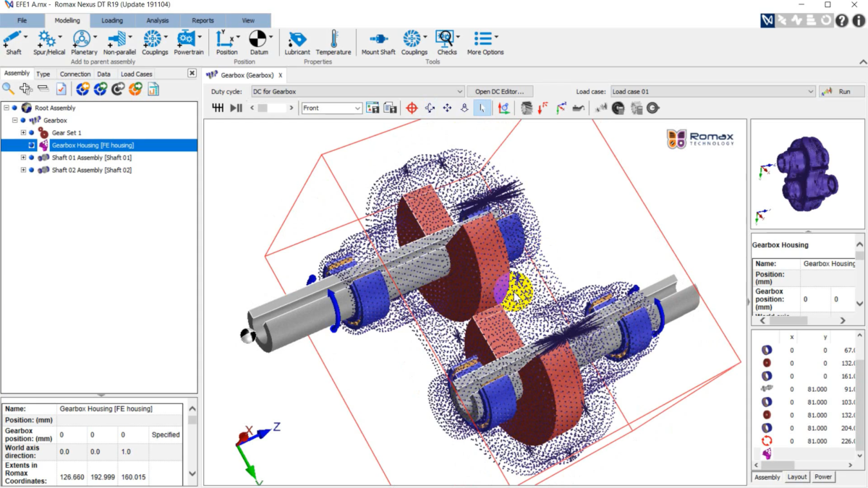Switch to the View ribbon tab
Image resolution: width=868 pixels, height=488 pixels.
pos(248,20)
